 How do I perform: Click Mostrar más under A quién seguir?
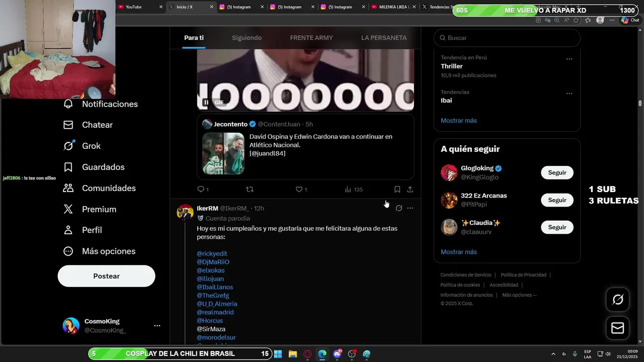(459, 252)
